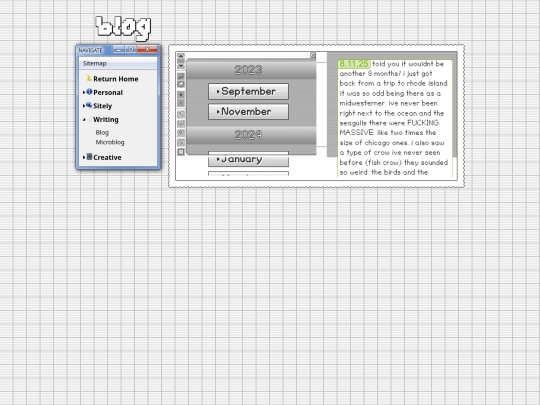Screen dimensions: 540x405
Task: Click the green 8.11.25 date tag
Action: click(x=354, y=64)
